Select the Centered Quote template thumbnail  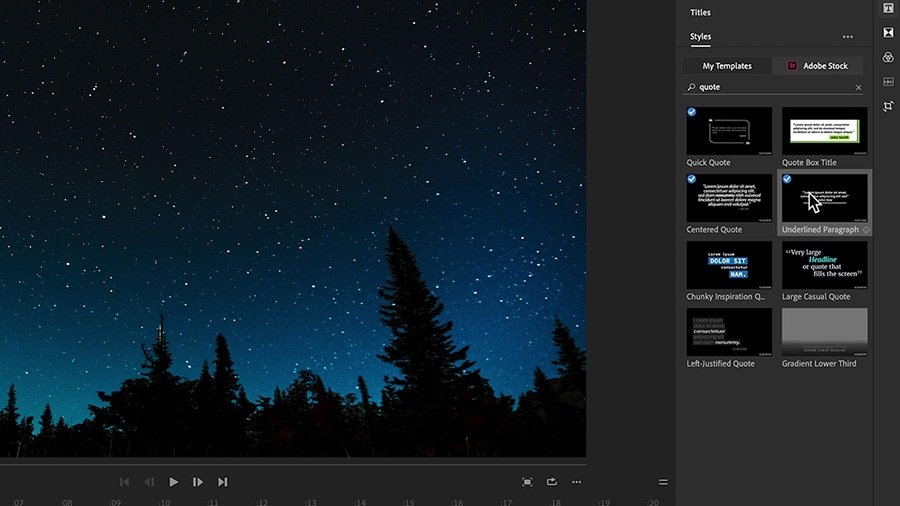point(729,198)
